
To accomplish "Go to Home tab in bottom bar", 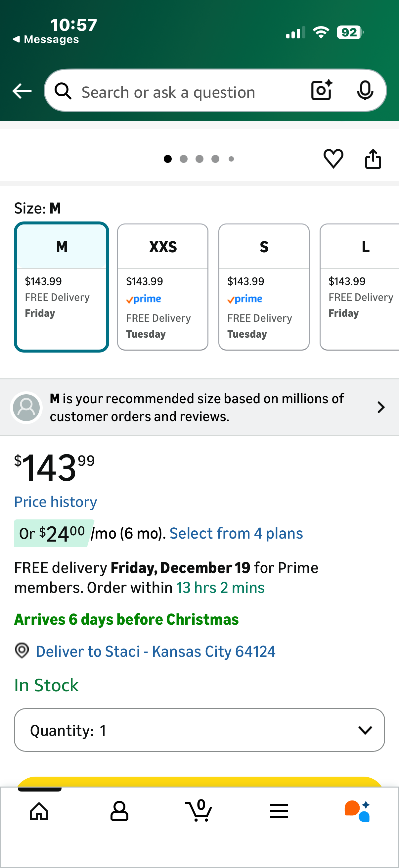I will [x=39, y=810].
